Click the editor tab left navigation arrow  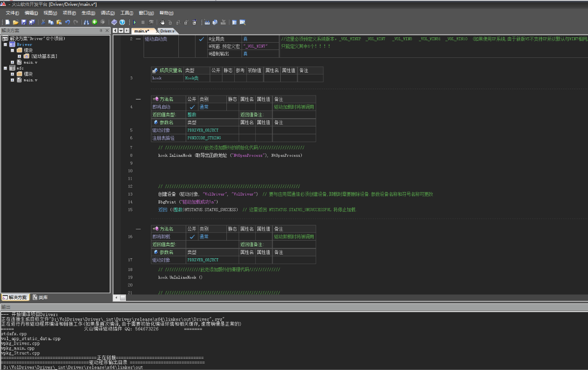[x=115, y=30]
